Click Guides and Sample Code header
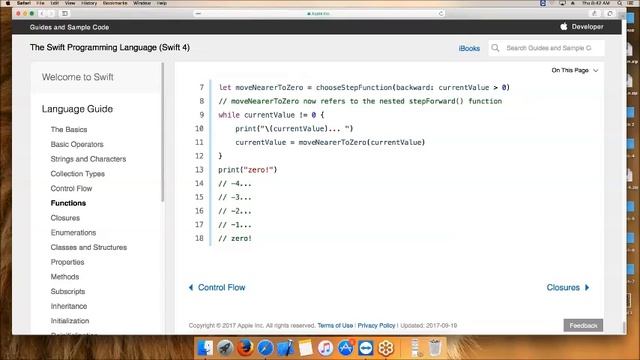This screenshot has width=640, height=360. [69, 27]
